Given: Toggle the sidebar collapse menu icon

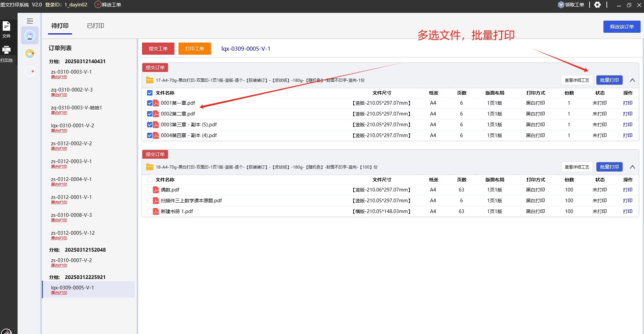Looking at the screenshot, I should [x=30, y=21].
